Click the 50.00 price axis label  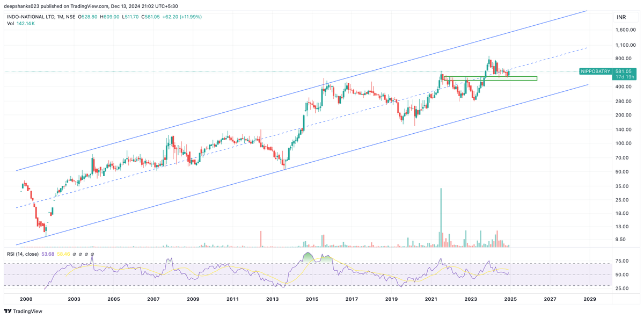click(x=622, y=172)
